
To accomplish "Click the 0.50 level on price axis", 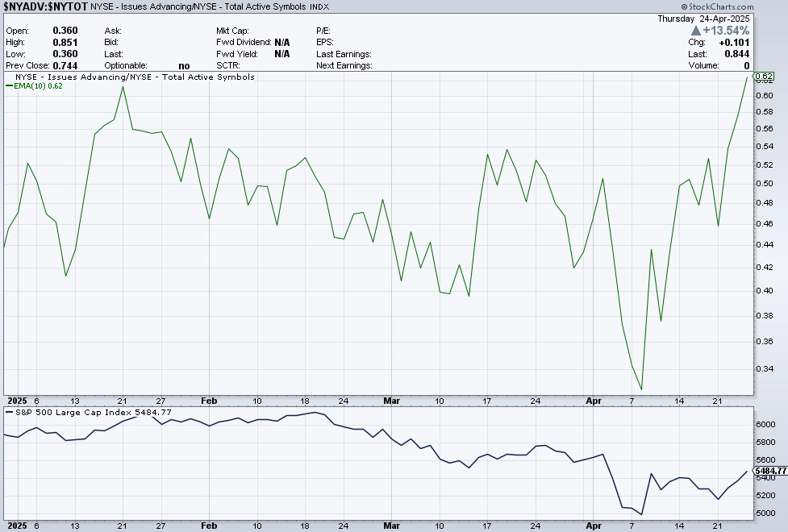I will [x=765, y=183].
